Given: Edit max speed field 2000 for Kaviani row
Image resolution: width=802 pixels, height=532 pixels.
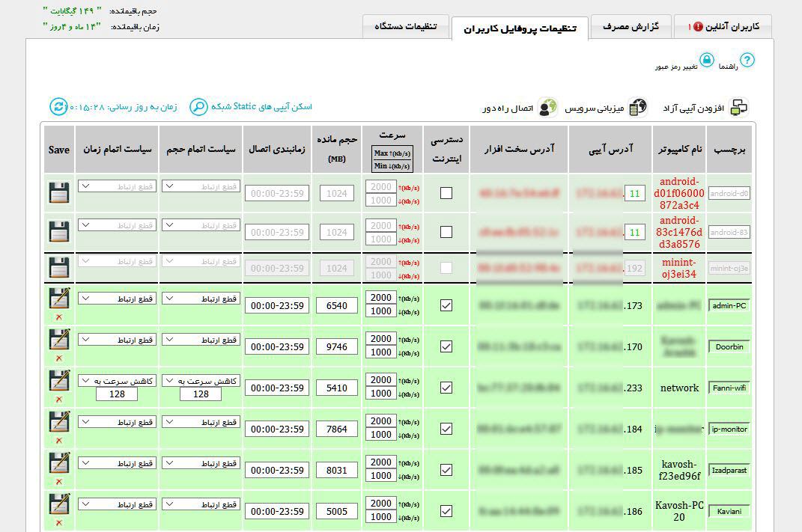Looking at the screenshot, I should 381,504.
